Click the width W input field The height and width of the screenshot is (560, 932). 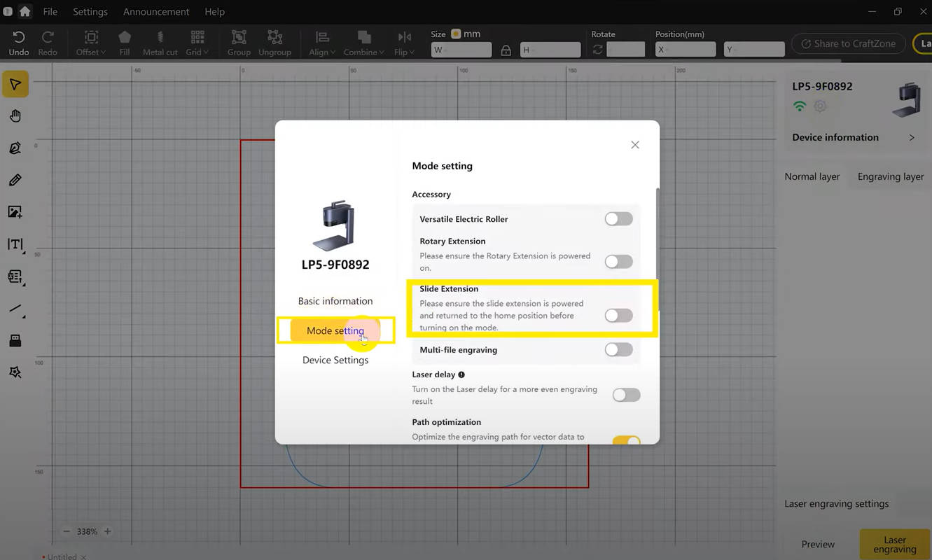(x=461, y=50)
